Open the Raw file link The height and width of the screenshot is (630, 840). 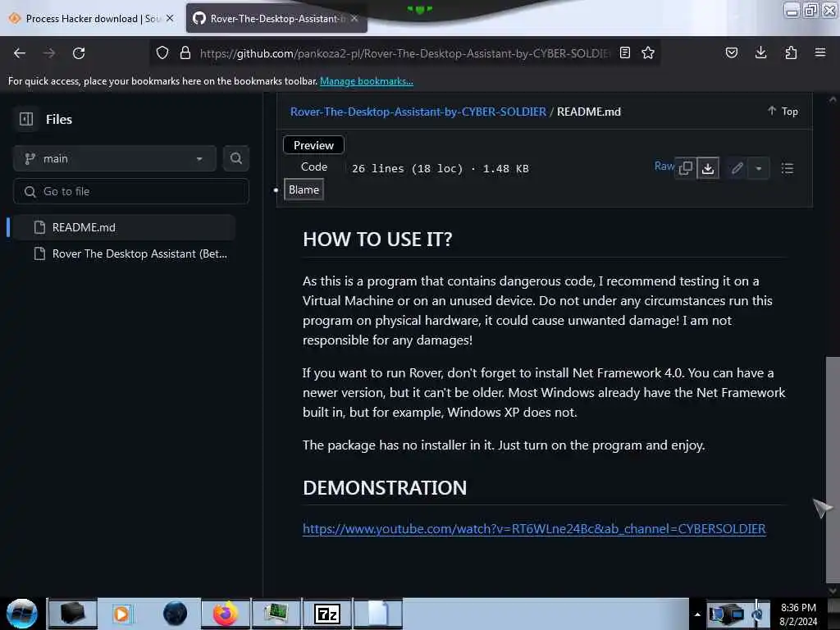(x=664, y=166)
